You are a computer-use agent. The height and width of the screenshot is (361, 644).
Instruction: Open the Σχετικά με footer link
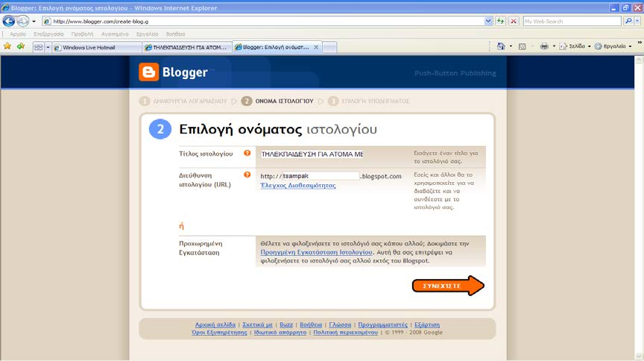257,324
